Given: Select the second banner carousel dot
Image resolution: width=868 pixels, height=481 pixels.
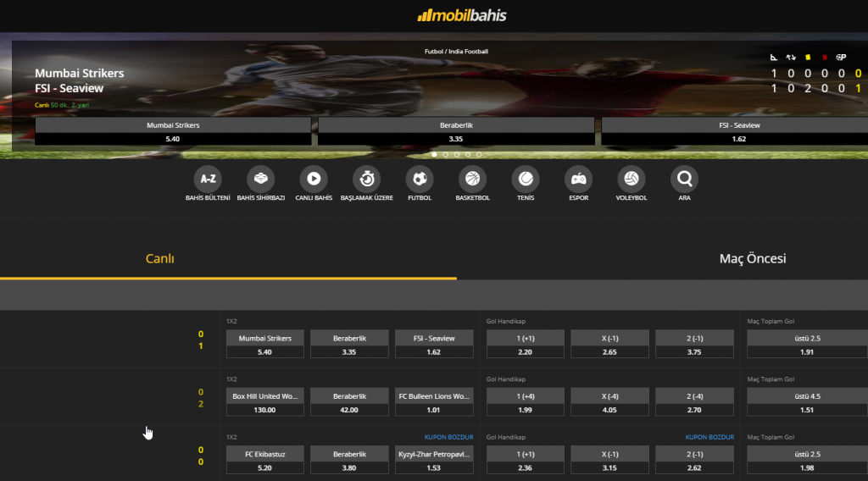Looking at the screenshot, I should 446,155.
